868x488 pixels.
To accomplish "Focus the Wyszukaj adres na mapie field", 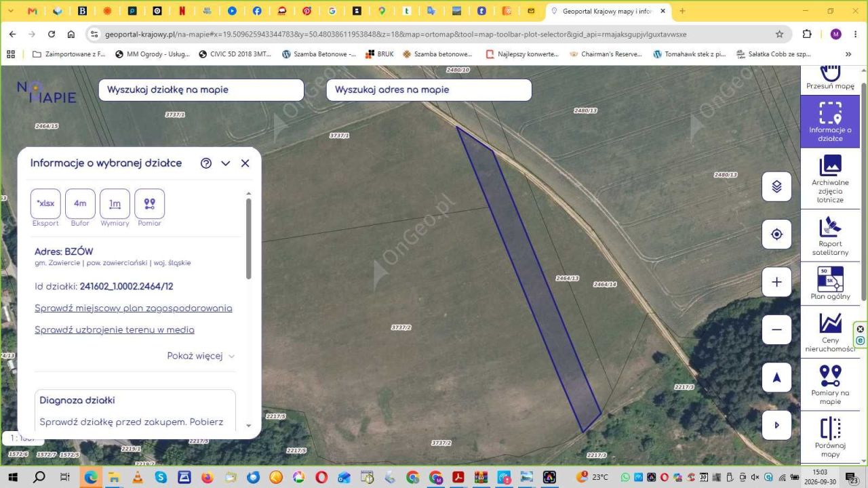I will point(429,90).
